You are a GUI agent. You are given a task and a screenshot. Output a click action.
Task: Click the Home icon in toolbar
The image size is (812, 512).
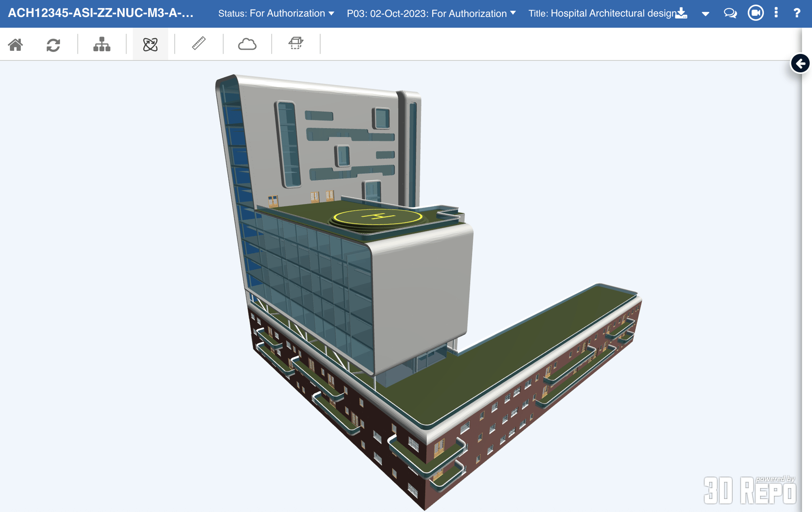pos(16,44)
